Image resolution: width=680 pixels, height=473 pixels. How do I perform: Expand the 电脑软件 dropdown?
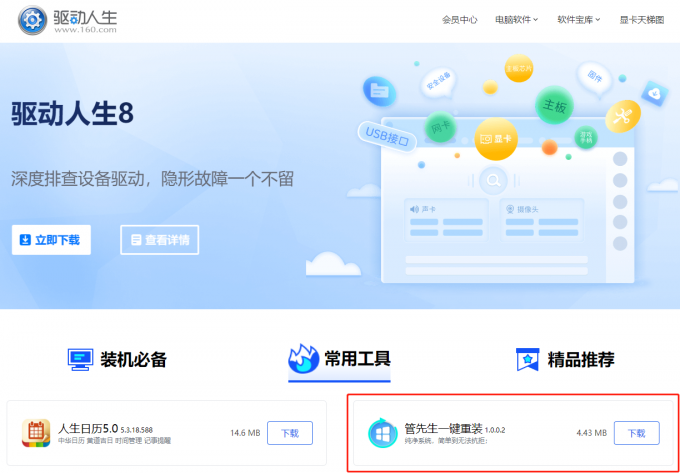[x=517, y=20]
